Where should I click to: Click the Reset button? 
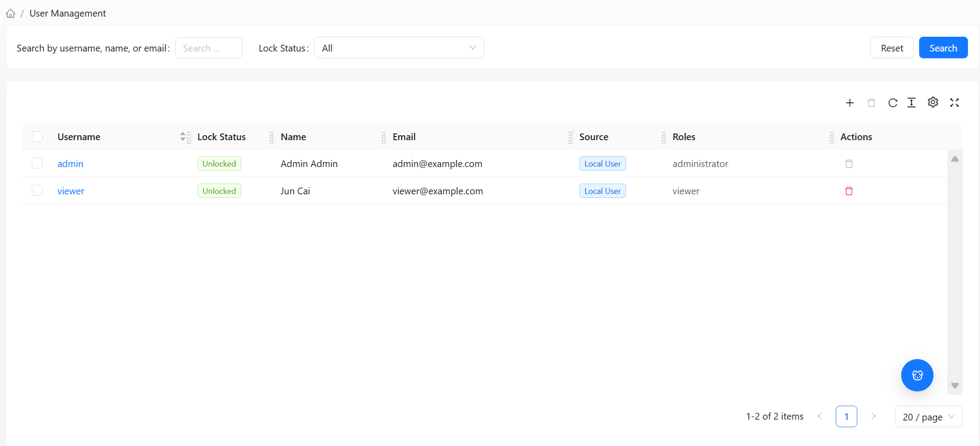pos(892,47)
